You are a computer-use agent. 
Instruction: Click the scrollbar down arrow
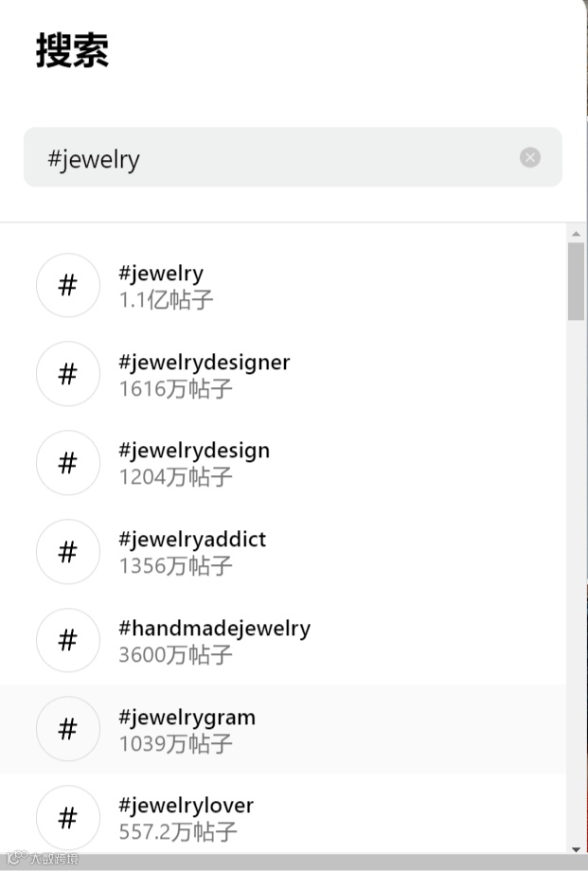point(576,848)
